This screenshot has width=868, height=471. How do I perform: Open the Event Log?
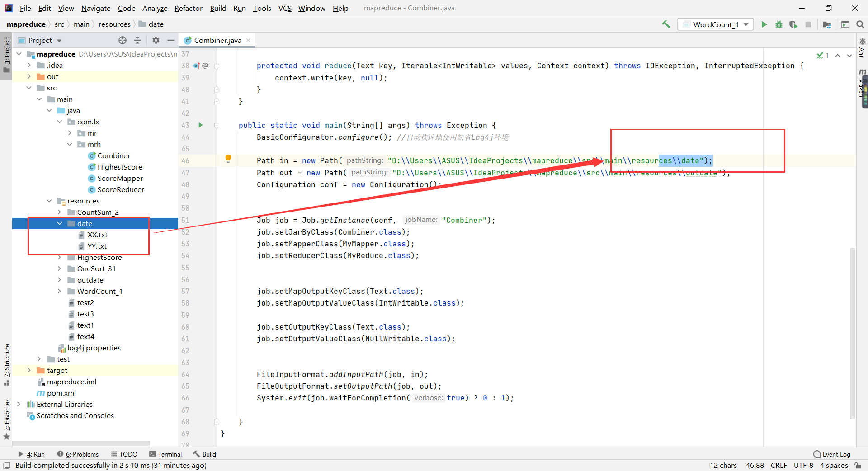tap(832, 454)
